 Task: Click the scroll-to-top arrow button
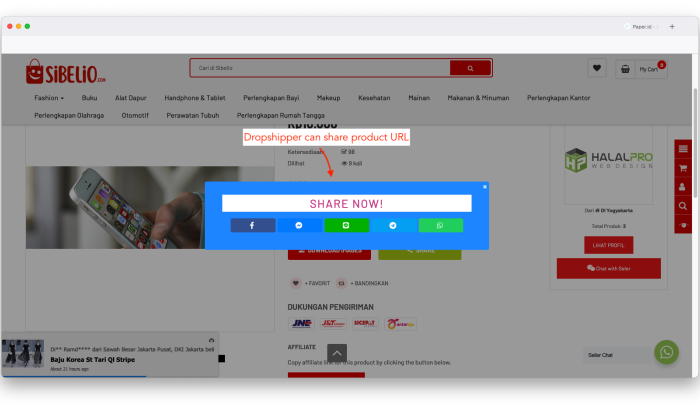coord(337,353)
